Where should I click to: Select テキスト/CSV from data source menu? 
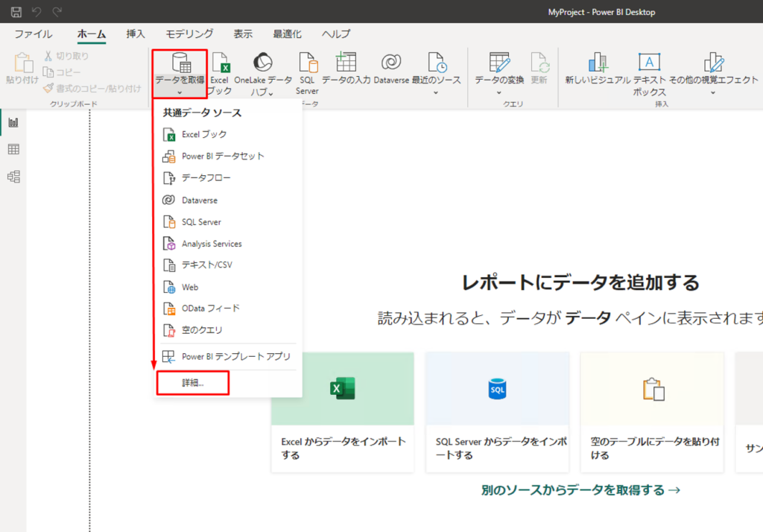coord(208,265)
